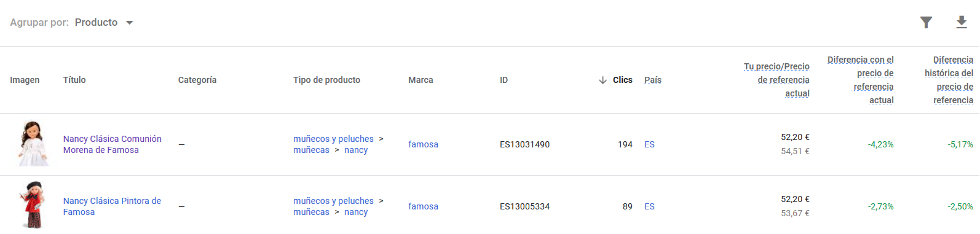Open Nancy Clásica Comunión Morena de Famosa
The height and width of the screenshot is (234, 980).
click(113, 144)
